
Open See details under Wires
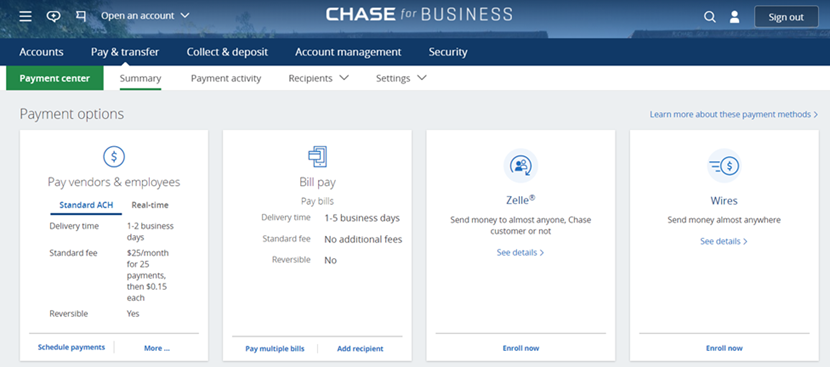click(x=724, y=241)
